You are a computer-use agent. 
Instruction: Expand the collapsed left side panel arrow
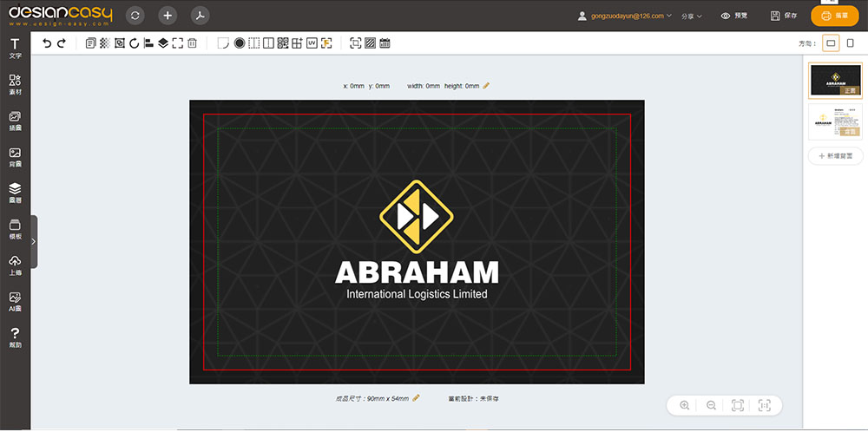point(33,241)
